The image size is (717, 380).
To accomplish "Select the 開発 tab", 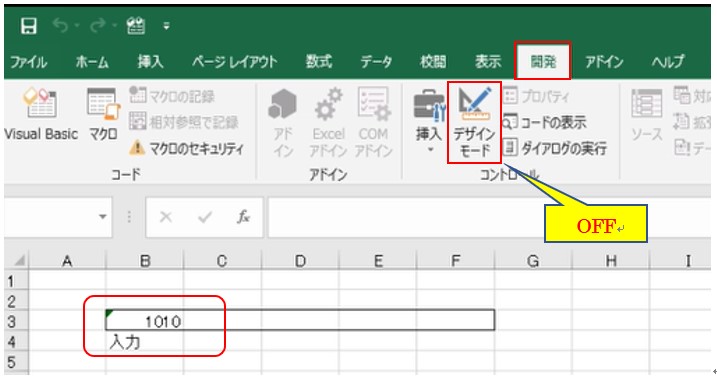I will click(x=543, y=61).
